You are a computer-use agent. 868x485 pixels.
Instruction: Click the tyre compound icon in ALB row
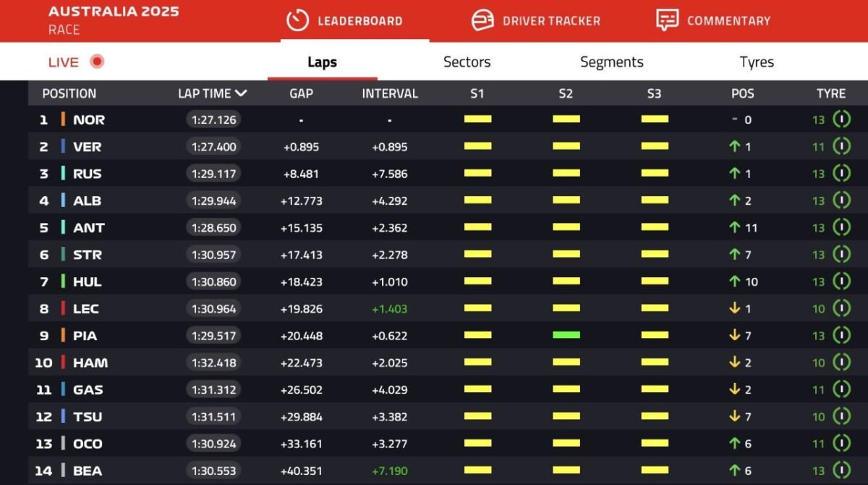coord(841,201)
